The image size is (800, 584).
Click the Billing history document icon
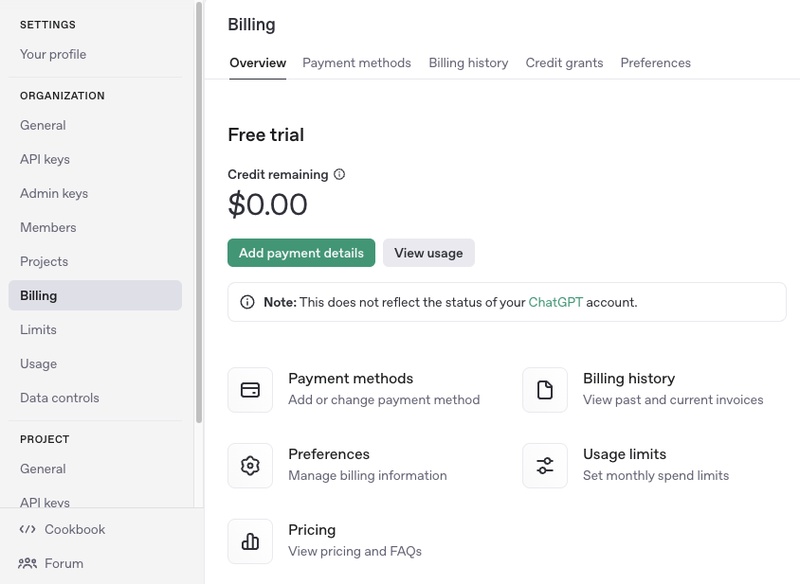click(x=545, y=390)
